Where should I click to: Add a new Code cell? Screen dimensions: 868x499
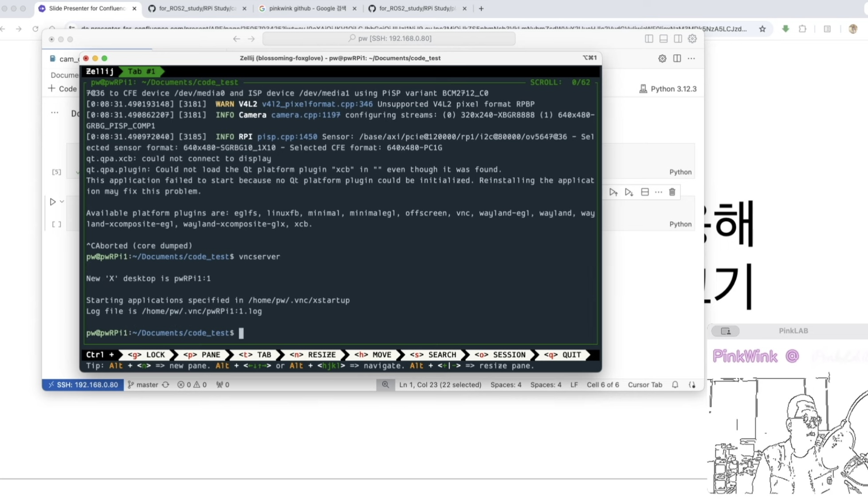63,89
